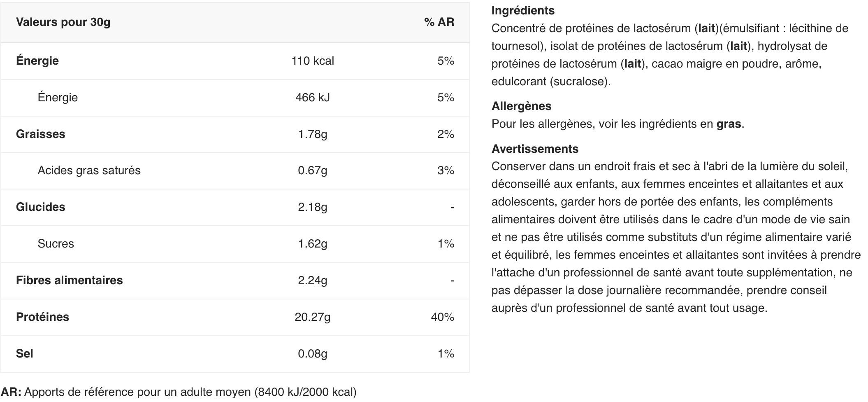Select the 'Allergènes' section heading
868x402 pixels.
pos(521,106)
